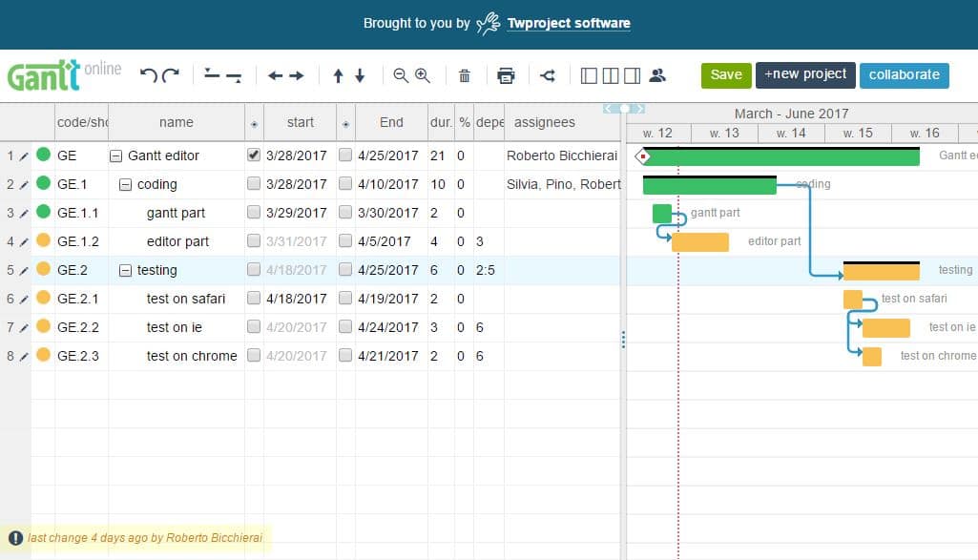Click the redo arrow icon

click(x=171, y=75)
